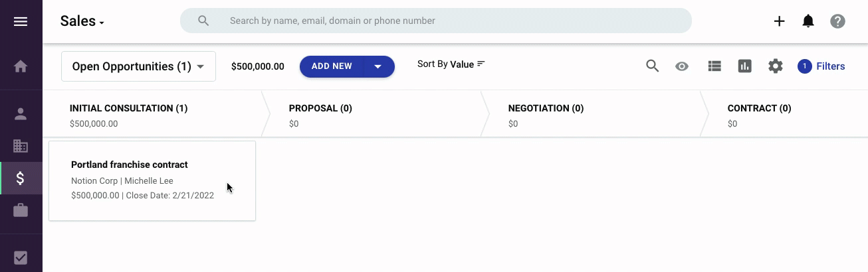Switch to list view layout
This screenshot has width=868, height=272.
tap(714, 66)
